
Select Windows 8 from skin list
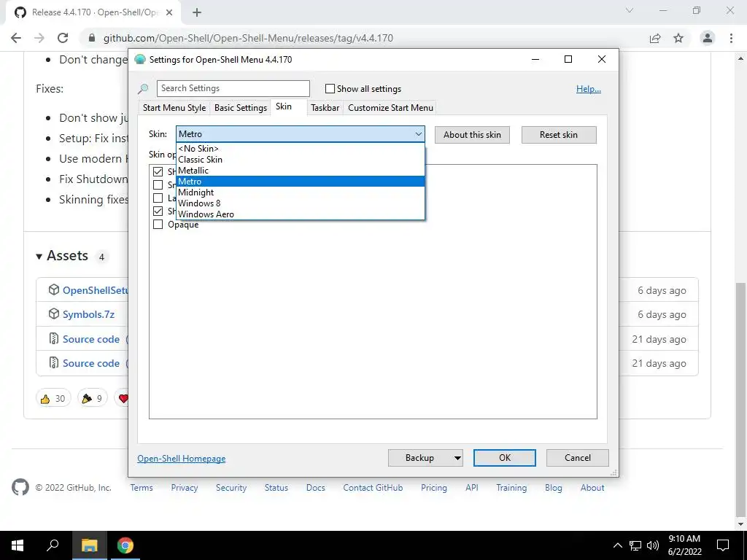click(300, 203)
